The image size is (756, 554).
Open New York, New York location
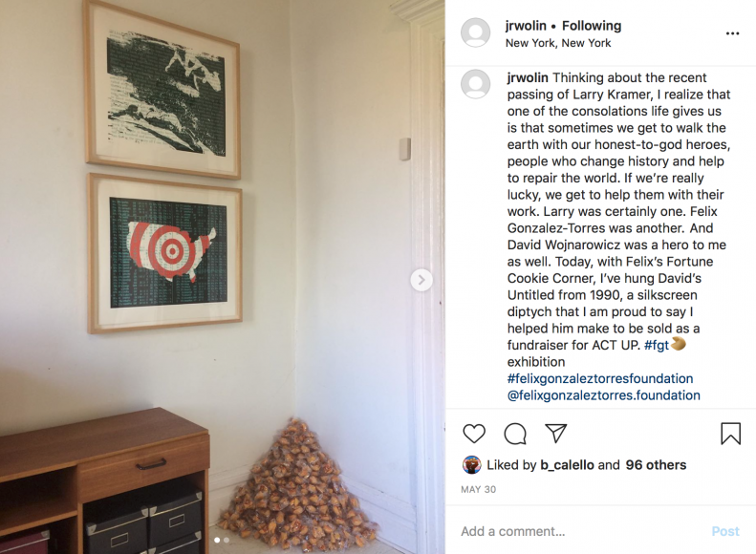[x=558, y=43]
